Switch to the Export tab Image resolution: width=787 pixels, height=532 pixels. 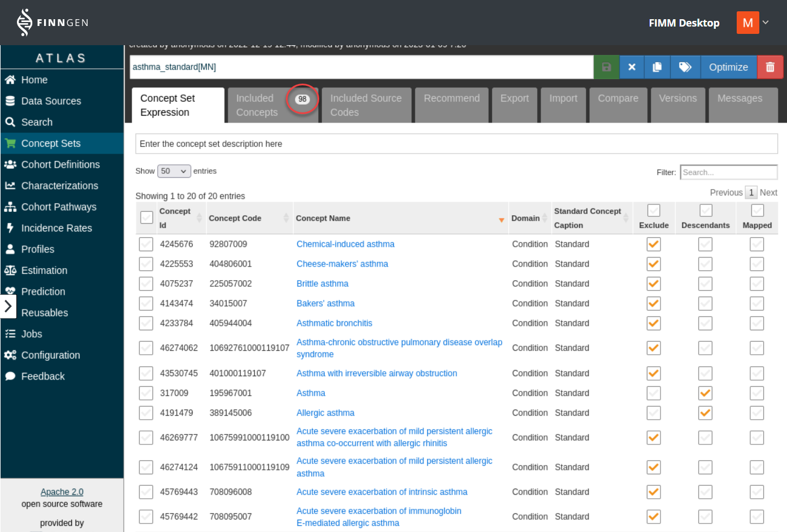pos(514,99)
